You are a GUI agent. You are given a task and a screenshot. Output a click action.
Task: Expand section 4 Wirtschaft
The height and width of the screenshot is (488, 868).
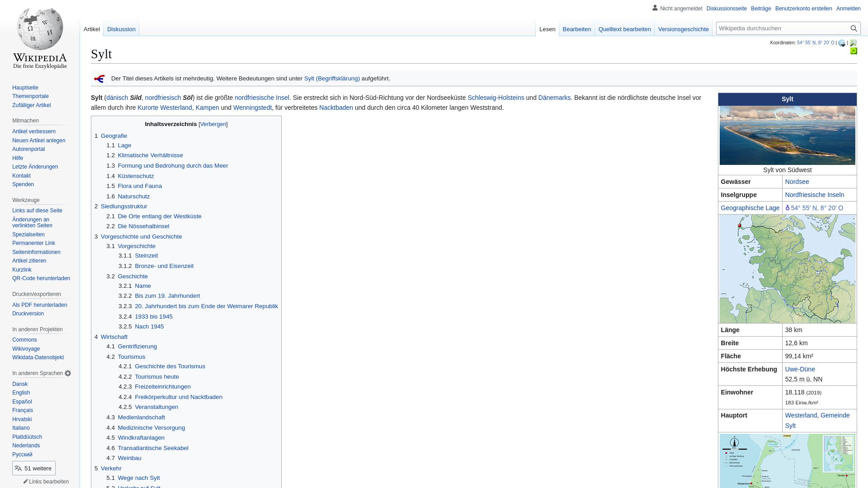pos(114,336)
